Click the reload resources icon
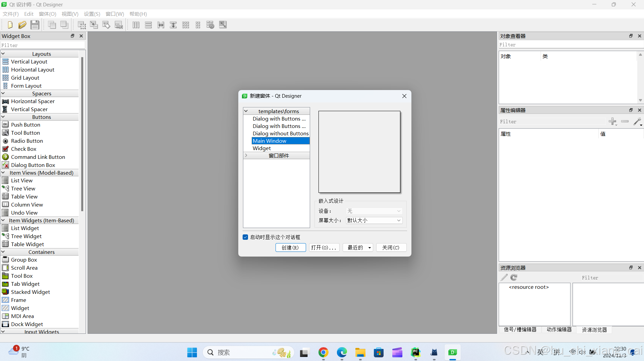Viewport: 644px width, 361px height. tap(514, 277)
